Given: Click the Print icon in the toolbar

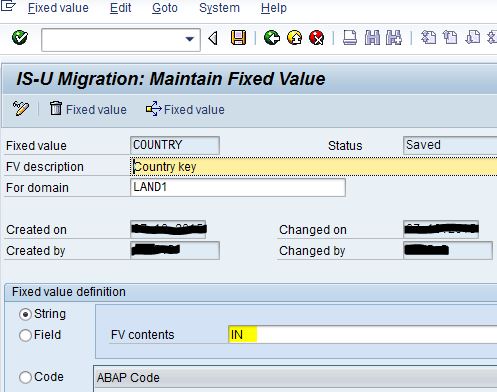Looking at the screenshot, I should click(350, 38).
